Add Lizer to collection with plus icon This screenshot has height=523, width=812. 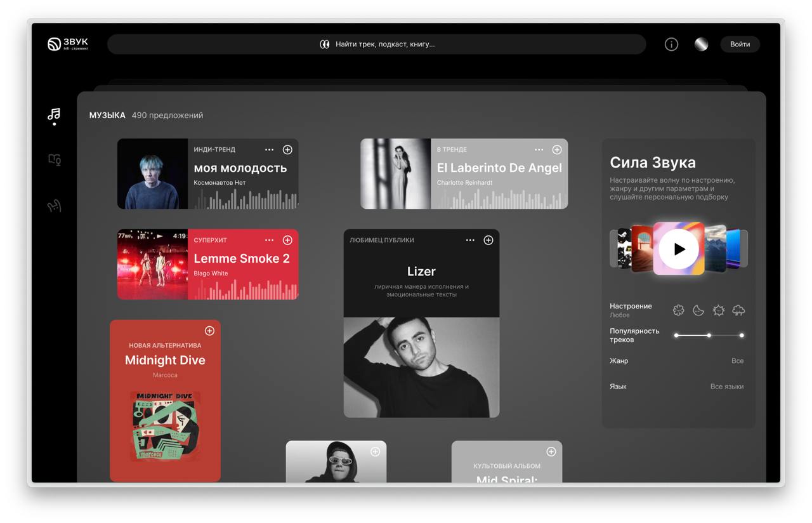[488, 241]
